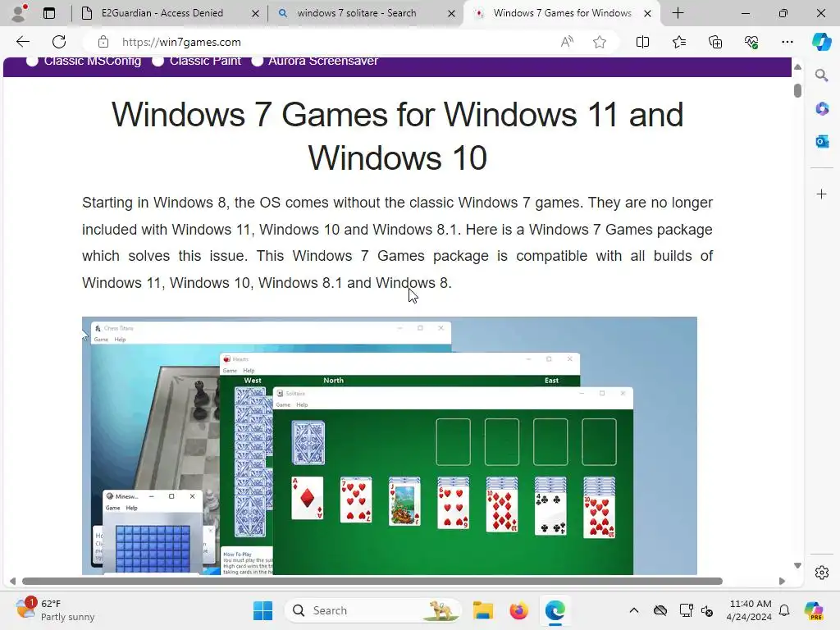Click the scroll left arrow
This screenshot has width=840, height=630.
coord(12,582)
